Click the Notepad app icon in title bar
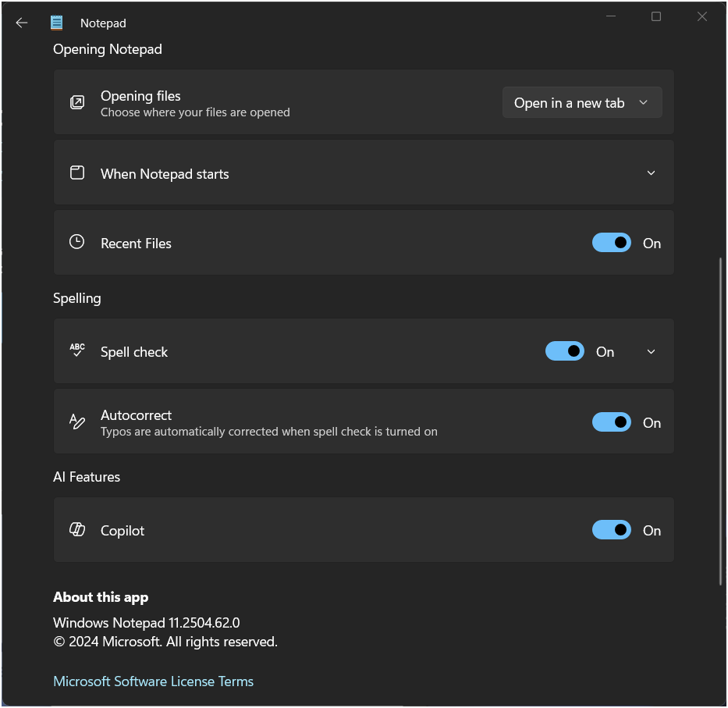 57,23
